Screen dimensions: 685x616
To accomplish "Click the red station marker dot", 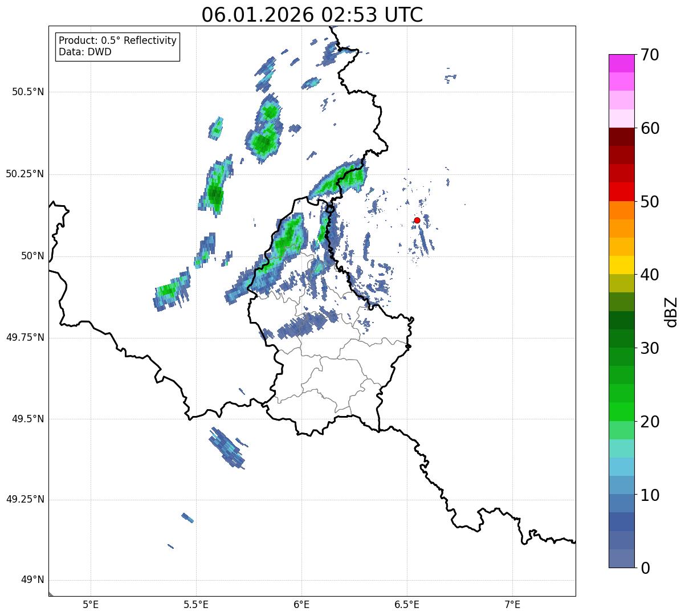I will tap(417, 220).
